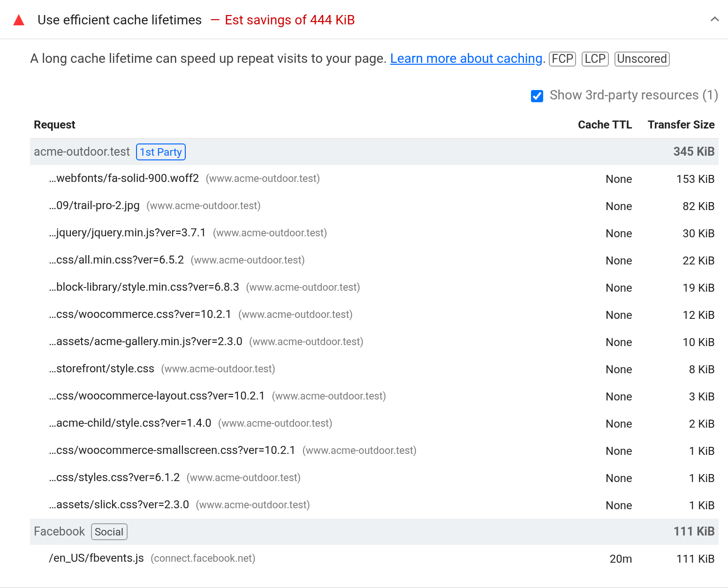Screen dimensions: 728x588
Task: Click the 82 KiB transfer size
Action: [x=698, y=206]
